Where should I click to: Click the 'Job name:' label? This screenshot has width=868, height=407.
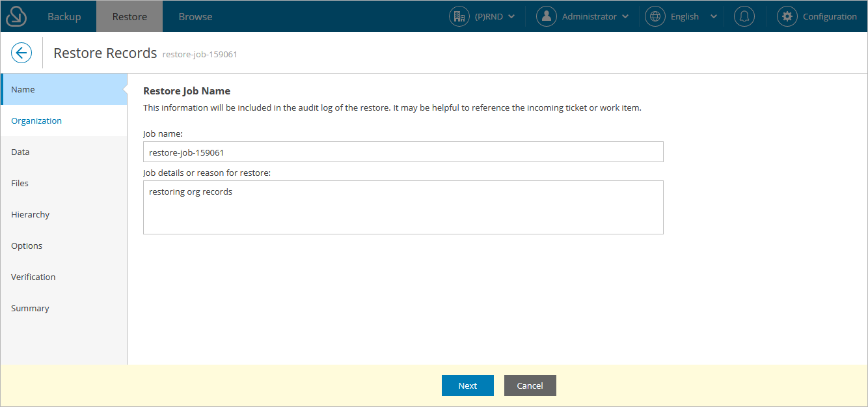(x=163, y=133)
